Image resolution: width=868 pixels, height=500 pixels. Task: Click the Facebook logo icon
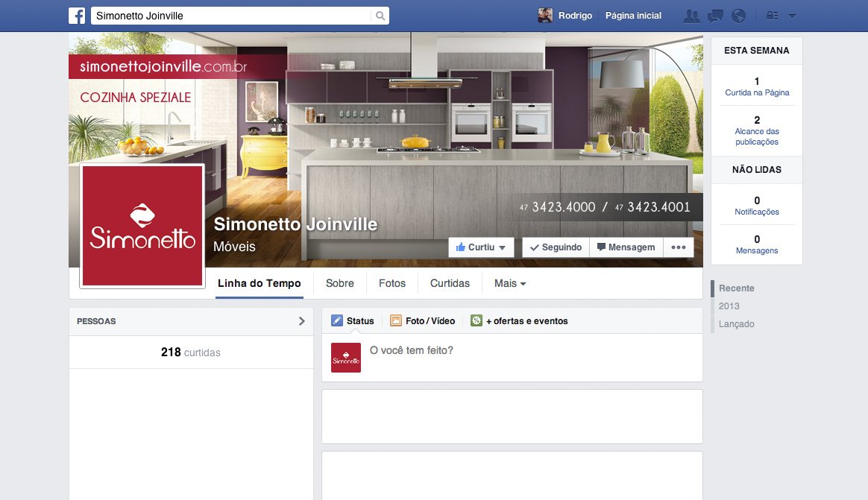click(x=77, y=16)
